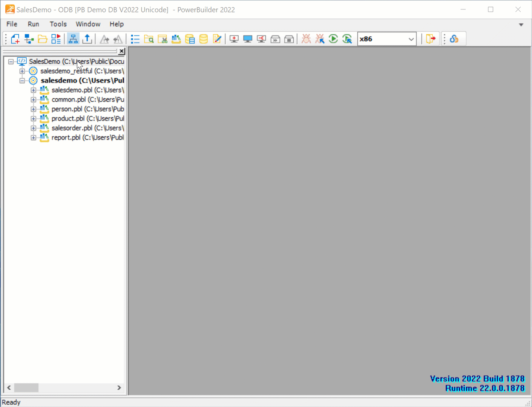
Task: Select the salesdemo_restful target row
Action: click(x=82, y=71)
